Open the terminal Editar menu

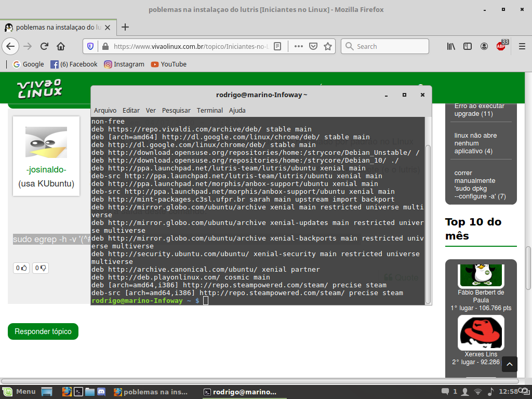click(x=131, y=110)
